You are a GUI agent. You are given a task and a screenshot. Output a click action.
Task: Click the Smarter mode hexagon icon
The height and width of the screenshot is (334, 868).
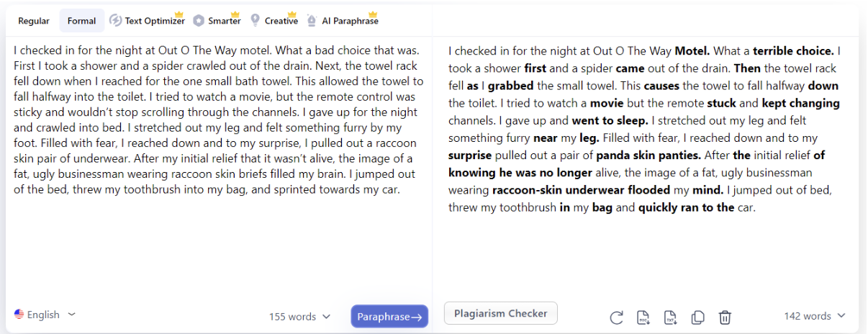(199, 21)
